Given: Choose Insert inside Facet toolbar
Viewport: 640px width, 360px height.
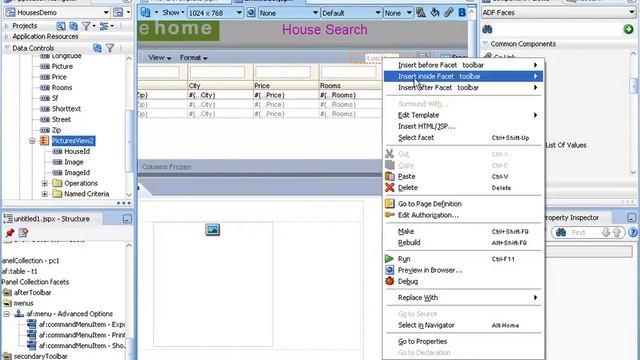Looking at the screenshot, I should click(463, 76).
